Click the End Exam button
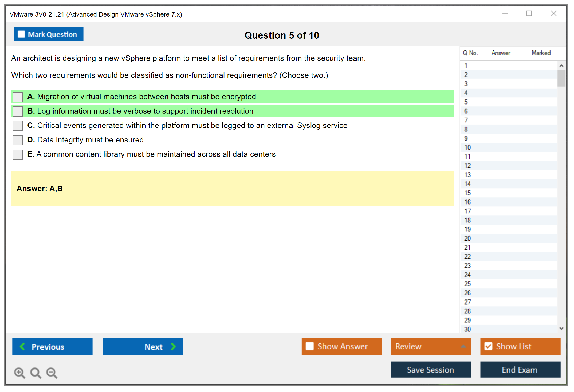 pyautogui.click(x=520, y=370)
